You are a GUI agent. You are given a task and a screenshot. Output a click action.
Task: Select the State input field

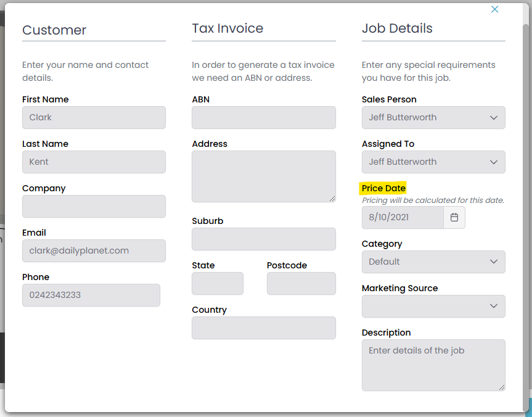[x=218, y=283]
